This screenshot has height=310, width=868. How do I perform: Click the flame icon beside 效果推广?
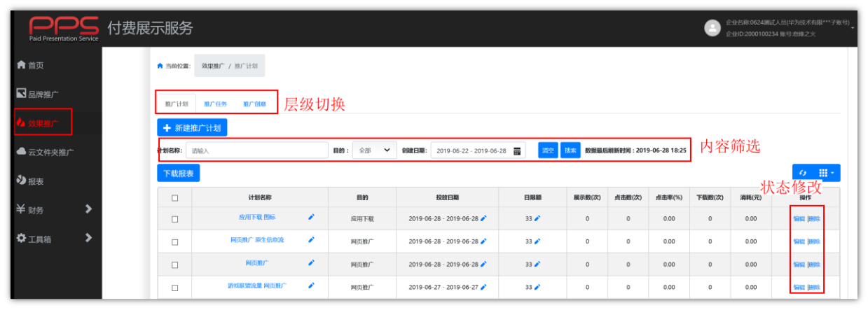click(21, 123)
